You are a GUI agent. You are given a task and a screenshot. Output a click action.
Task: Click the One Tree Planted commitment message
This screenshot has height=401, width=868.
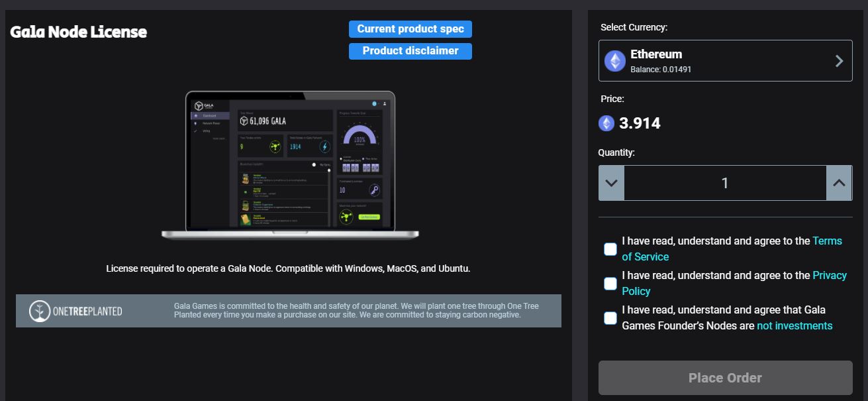tap(356, 310)
